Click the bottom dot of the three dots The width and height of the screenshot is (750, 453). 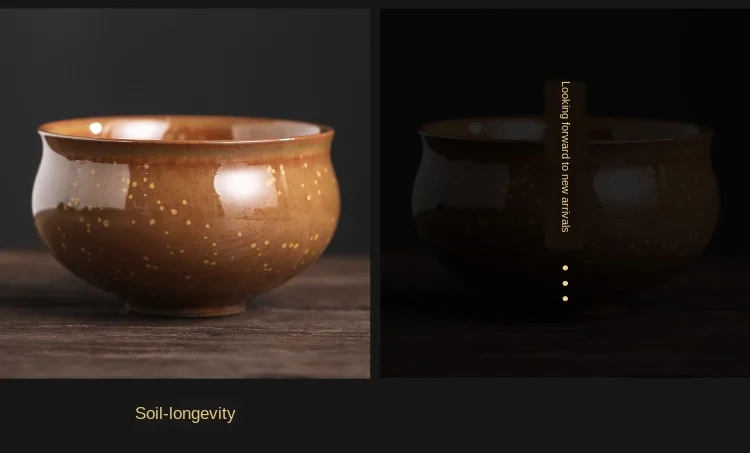click(565, 298)
